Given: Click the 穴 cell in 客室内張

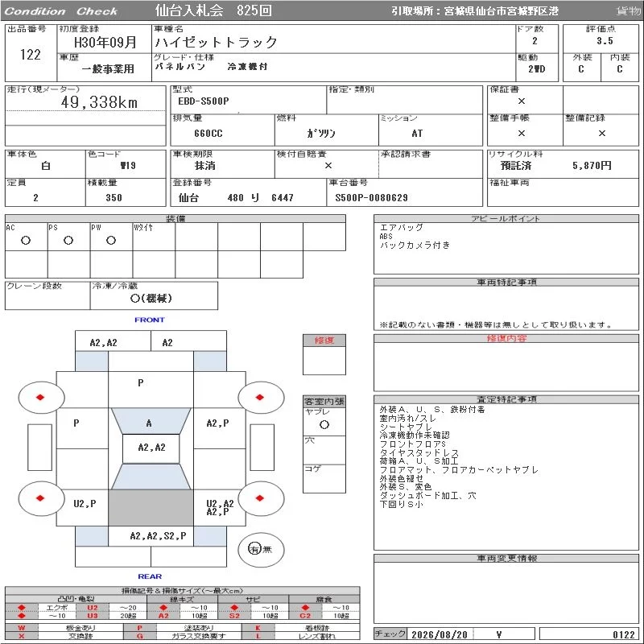Looking at the screenshot, I should coord(324,450).
